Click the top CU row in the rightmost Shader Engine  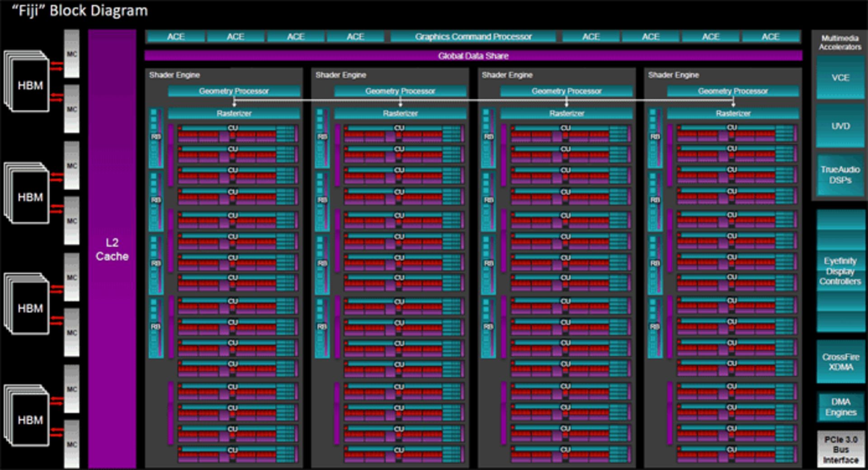(x=737, y=133)
